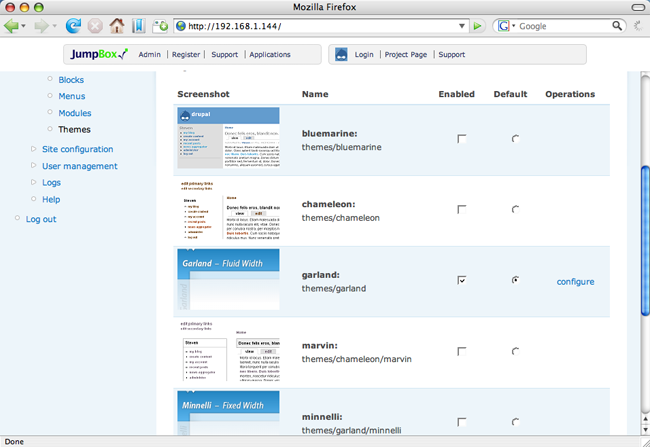Open the Themes sidebar item
650x447 pixels.
tap(74, 129)
